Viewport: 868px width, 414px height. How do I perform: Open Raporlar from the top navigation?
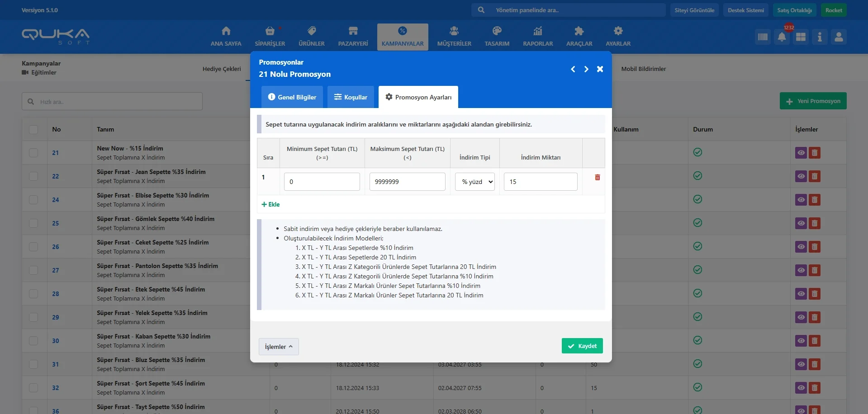[538, 37]
